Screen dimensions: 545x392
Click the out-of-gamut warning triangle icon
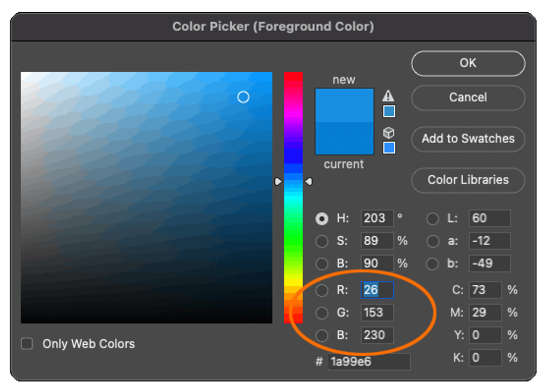pos(388,95)
